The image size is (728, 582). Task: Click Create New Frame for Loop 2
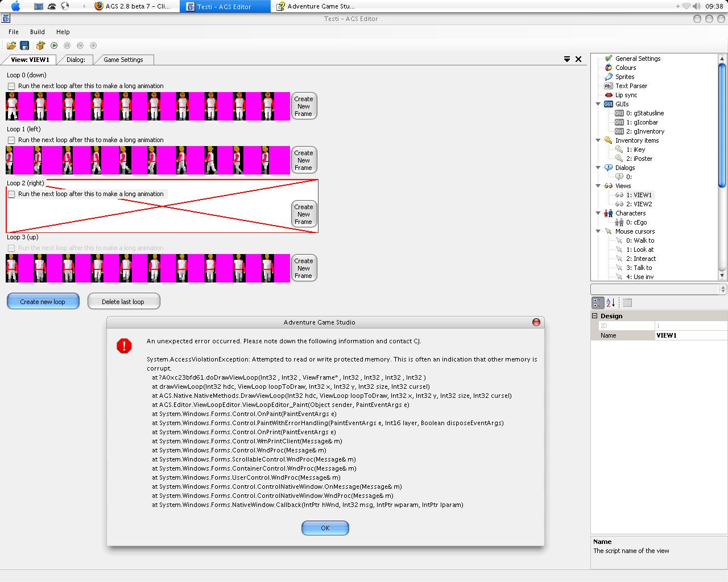coord(304,214)
